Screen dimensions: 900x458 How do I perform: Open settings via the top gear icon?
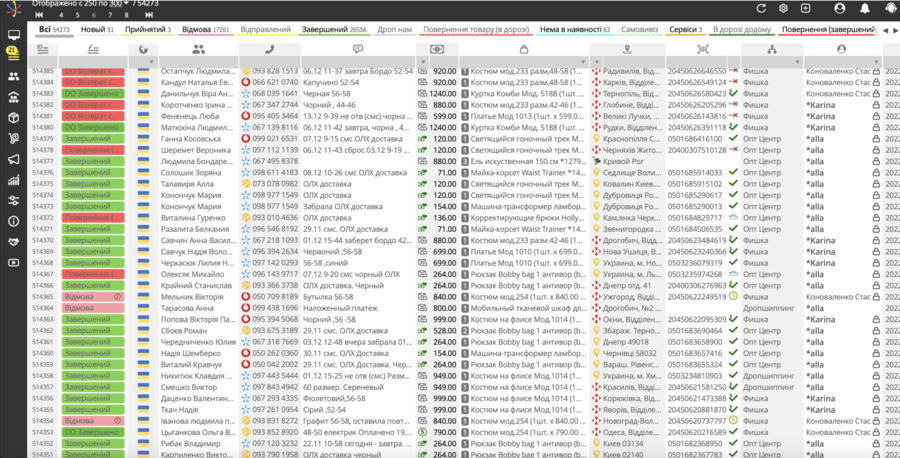(783, 8)
